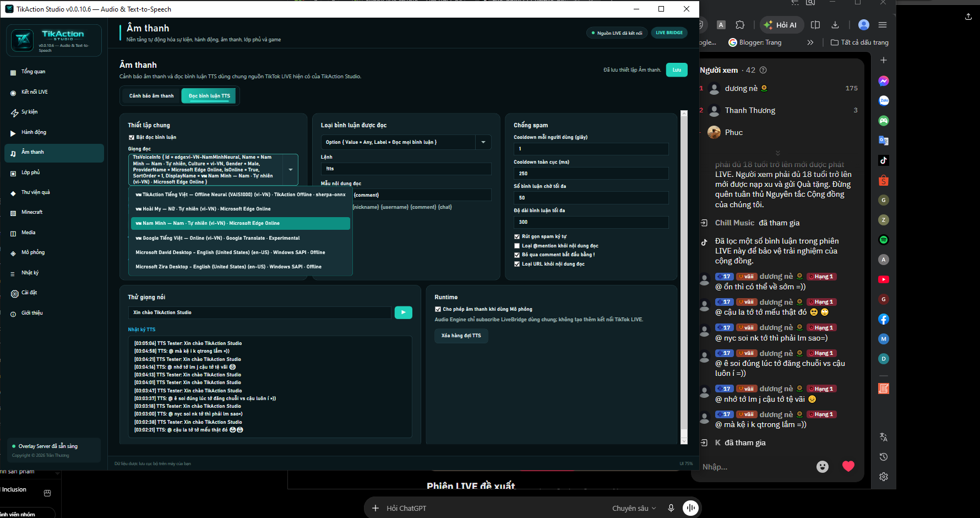This screenshot has height=518, width=980.
Task: Open browser sidebar settings gear
Action: (884, 477)
